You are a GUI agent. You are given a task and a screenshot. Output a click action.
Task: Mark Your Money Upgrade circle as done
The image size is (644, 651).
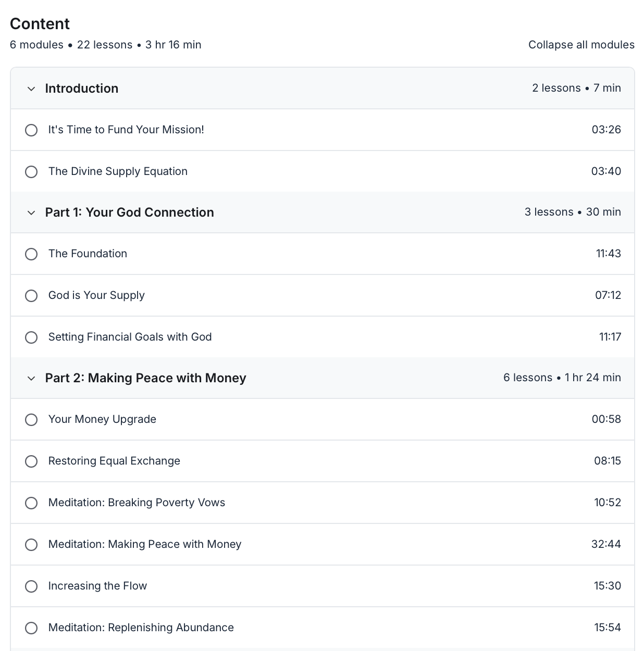tap(31, 419)
